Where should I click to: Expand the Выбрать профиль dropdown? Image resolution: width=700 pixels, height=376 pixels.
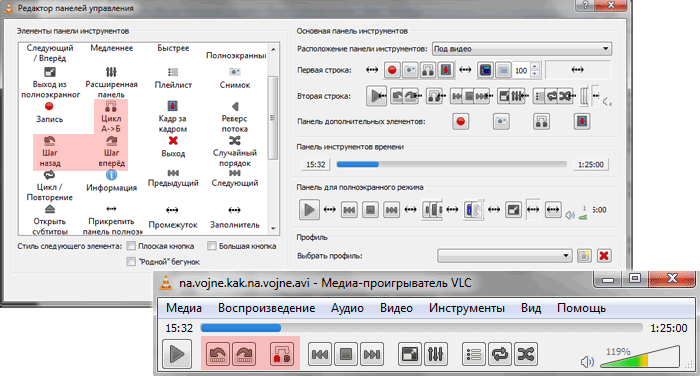click(x=504, y=256)
